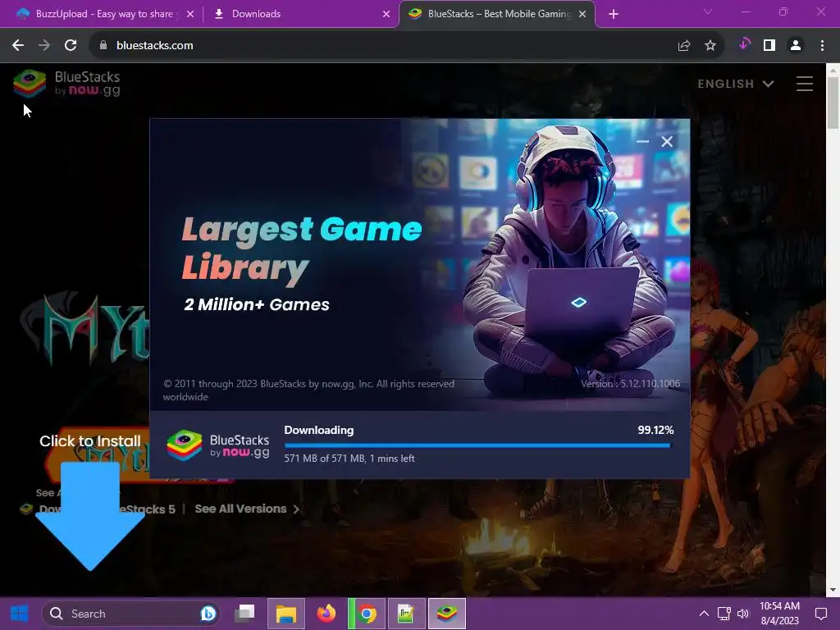
Task: Click the installer's BlueStacks by now.gg logo
Action: [217, 445]
